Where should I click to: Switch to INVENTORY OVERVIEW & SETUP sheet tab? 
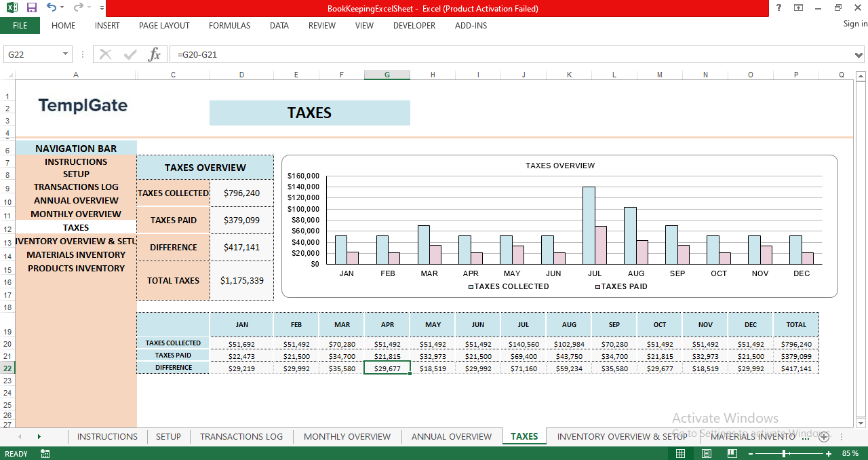[622, 436]
